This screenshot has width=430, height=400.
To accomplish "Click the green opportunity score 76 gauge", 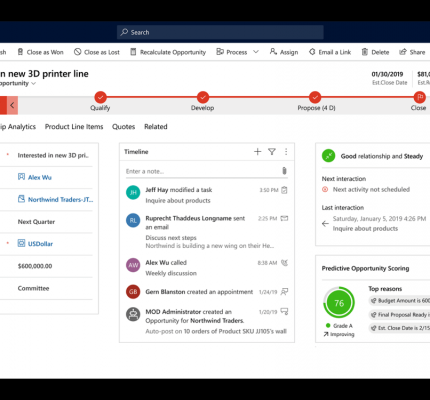I will point(339,303).
